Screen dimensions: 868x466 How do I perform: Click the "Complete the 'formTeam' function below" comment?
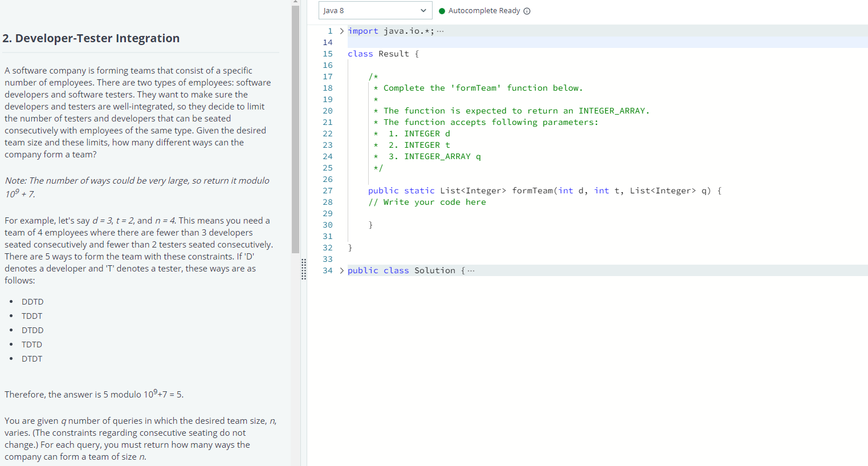(x=478, y=88)
